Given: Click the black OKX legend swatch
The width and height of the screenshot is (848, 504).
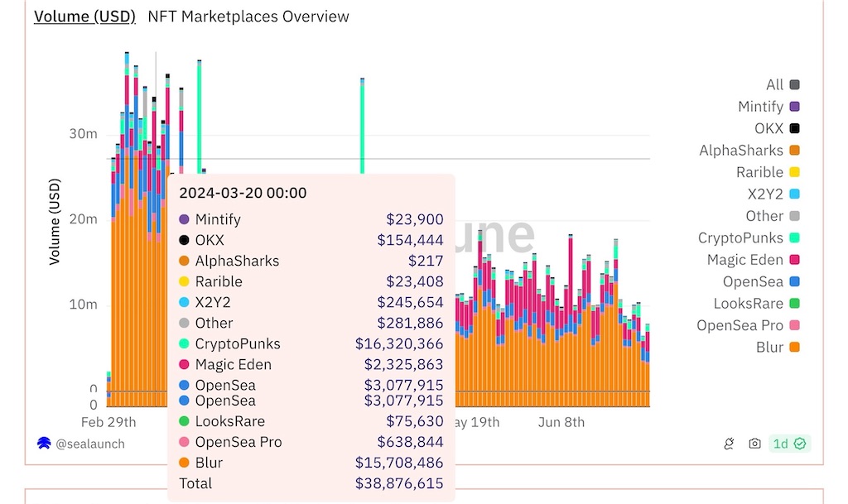Looking at the screenshot, I should pos(794,128).
